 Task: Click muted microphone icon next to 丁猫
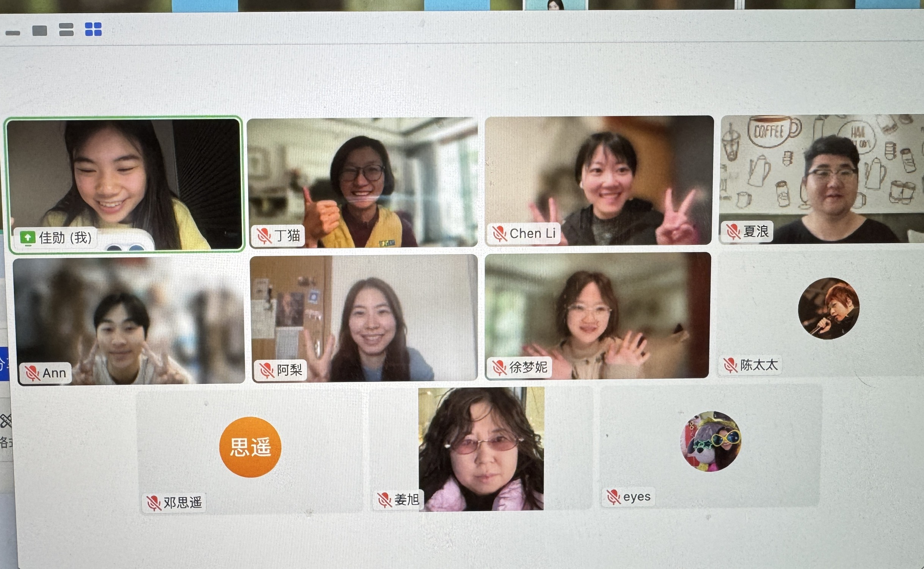click(x=264, y=236)
